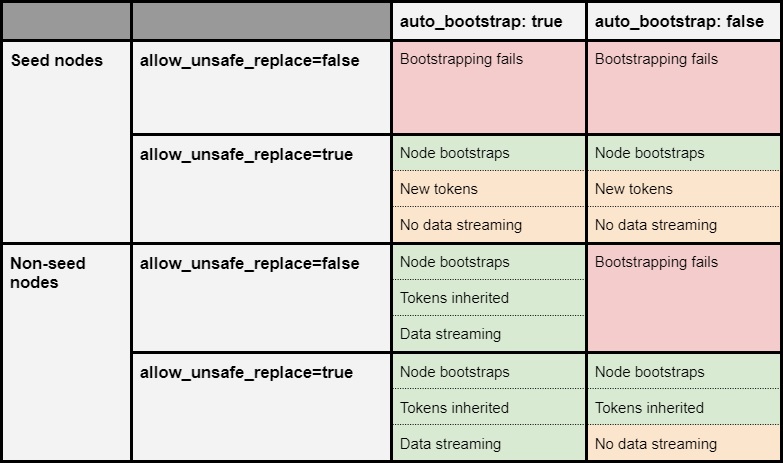Click Seed nodes "Bootstrapping fails" under auto_bootstrap: true
The width and height of the screenshot is (783, 463).
461,59
